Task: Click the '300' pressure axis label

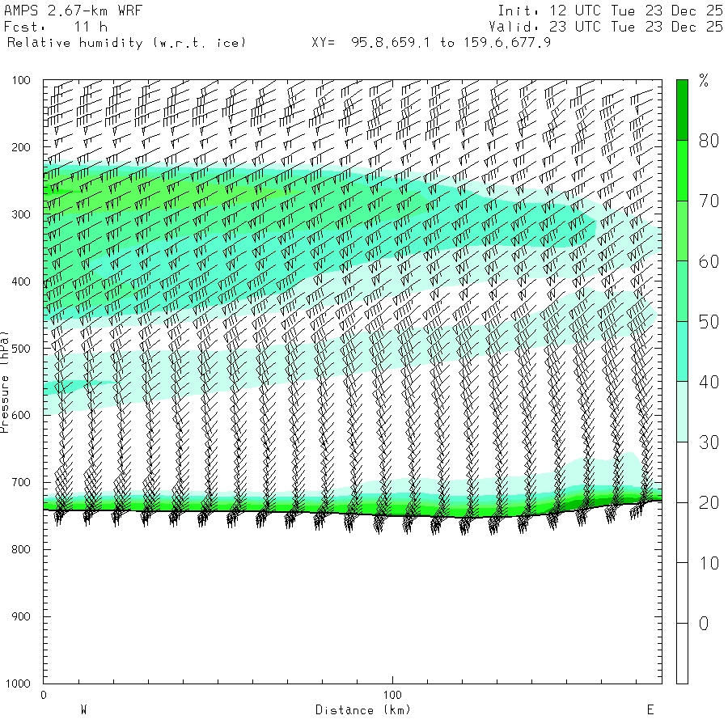Action: point(21,214)
